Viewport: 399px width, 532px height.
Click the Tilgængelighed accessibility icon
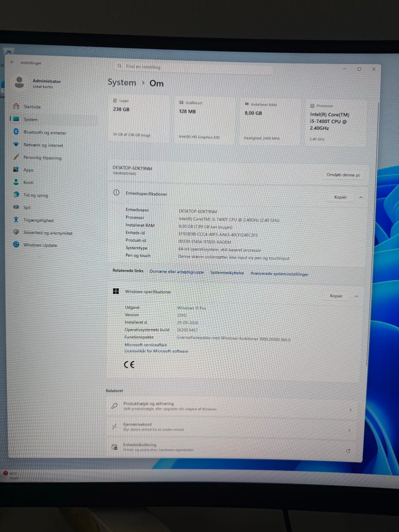tap(16, 219)
